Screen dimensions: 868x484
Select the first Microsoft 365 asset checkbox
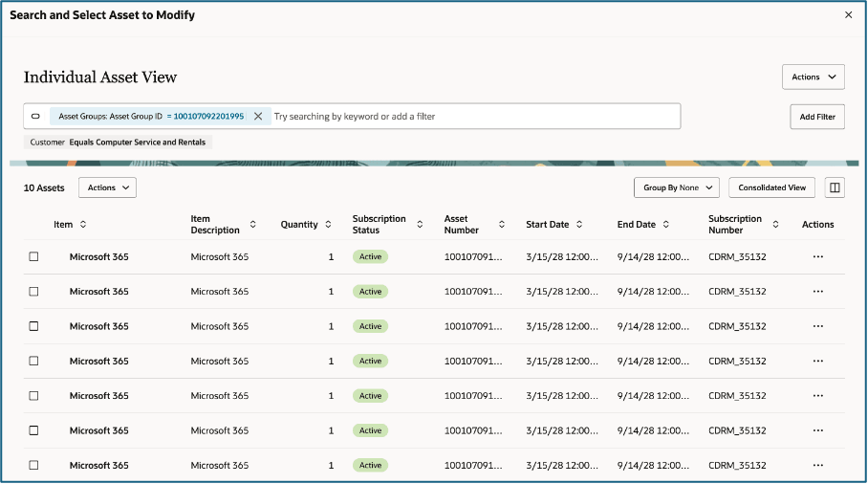(x=33, y=257)
